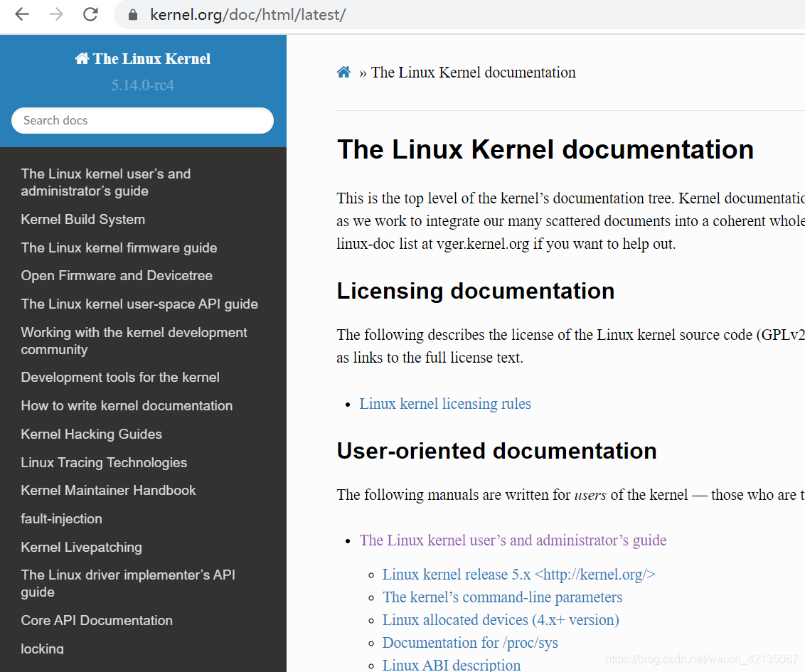
Task: Open Kernel Livepatching in sidebar
Action: coord(82,548)
